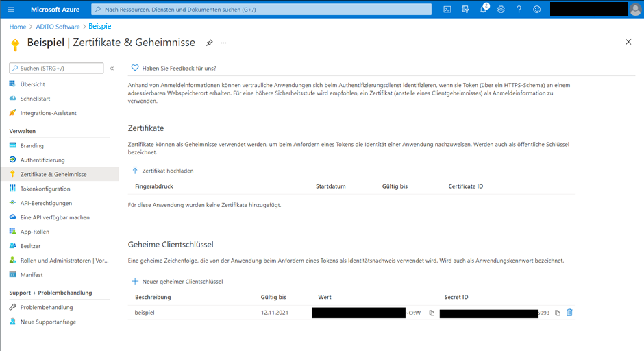Click the feedback heart icon
This screenshot has width=644, height=351.
pos(135,68)
